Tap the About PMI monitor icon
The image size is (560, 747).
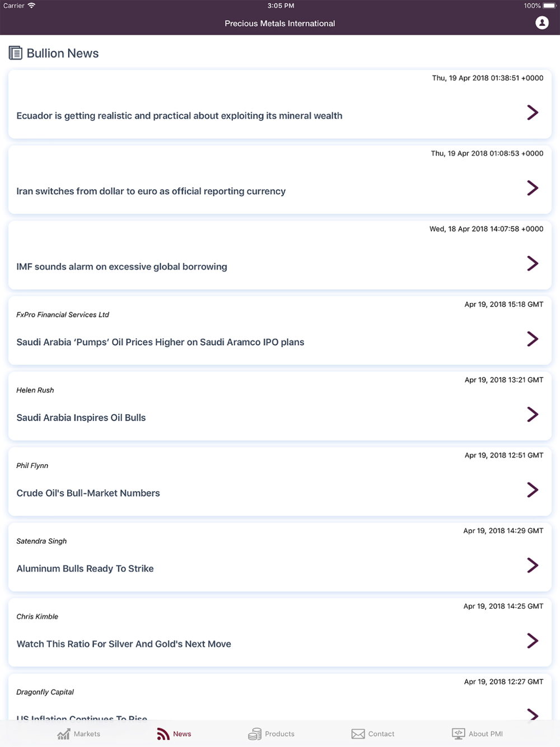[x=458, y=734]
